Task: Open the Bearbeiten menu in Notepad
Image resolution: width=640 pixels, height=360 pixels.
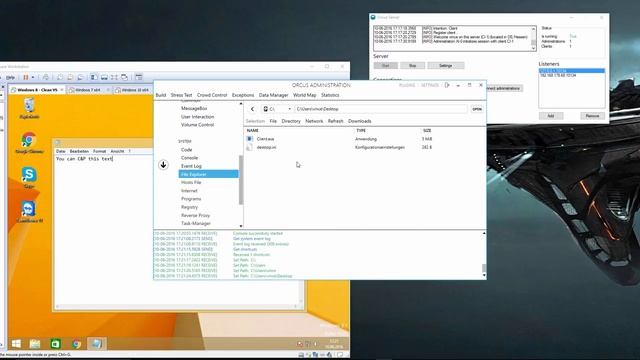Action: click(x=79, y=151)
